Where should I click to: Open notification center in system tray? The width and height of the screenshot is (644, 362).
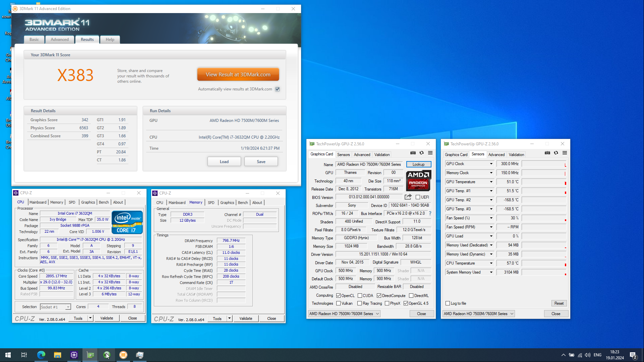pyautogui.click(x=633, y=355)
